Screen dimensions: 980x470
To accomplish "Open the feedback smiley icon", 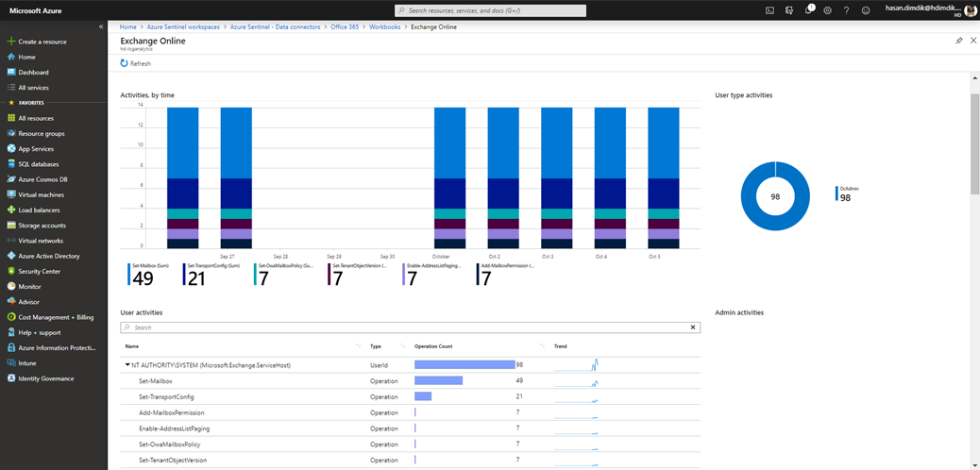I will tap(866, 10).
